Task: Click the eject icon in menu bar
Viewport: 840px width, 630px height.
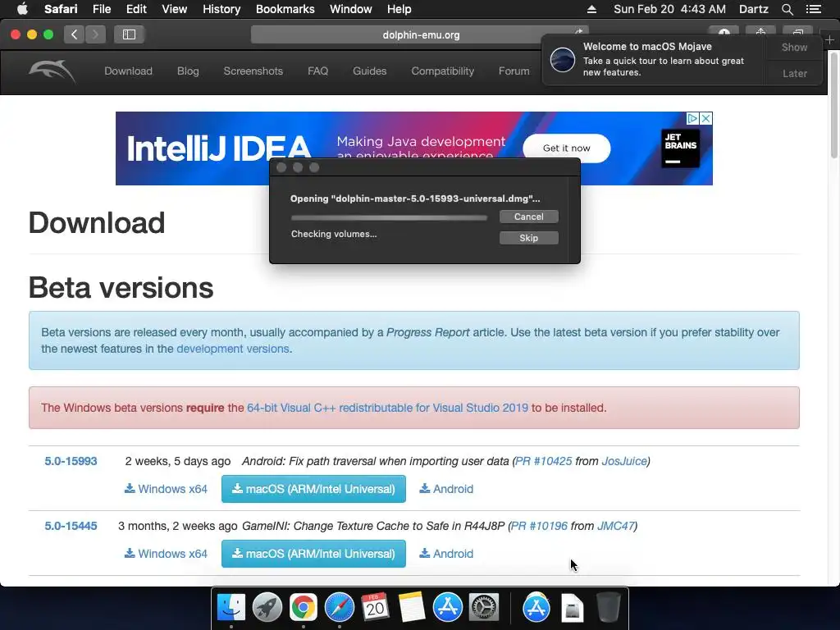Action: point(591,9)
